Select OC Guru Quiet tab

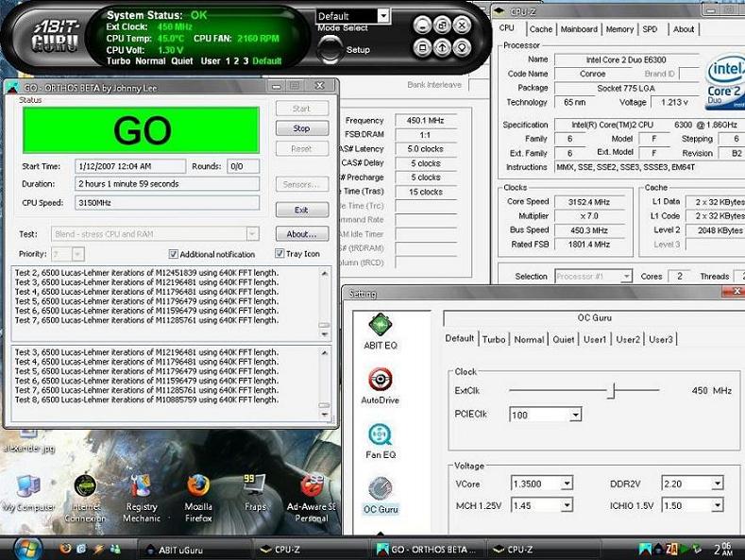click(x=564, y=339)
